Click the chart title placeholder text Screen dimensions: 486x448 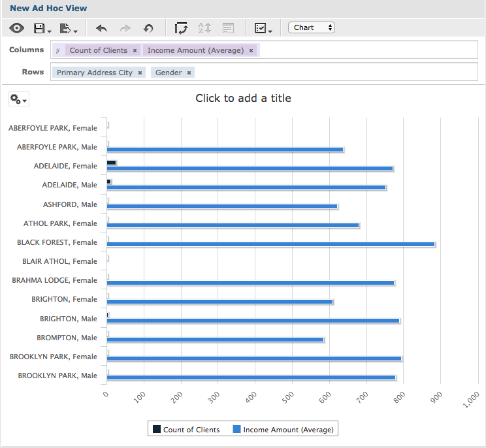tap(243, 98)
